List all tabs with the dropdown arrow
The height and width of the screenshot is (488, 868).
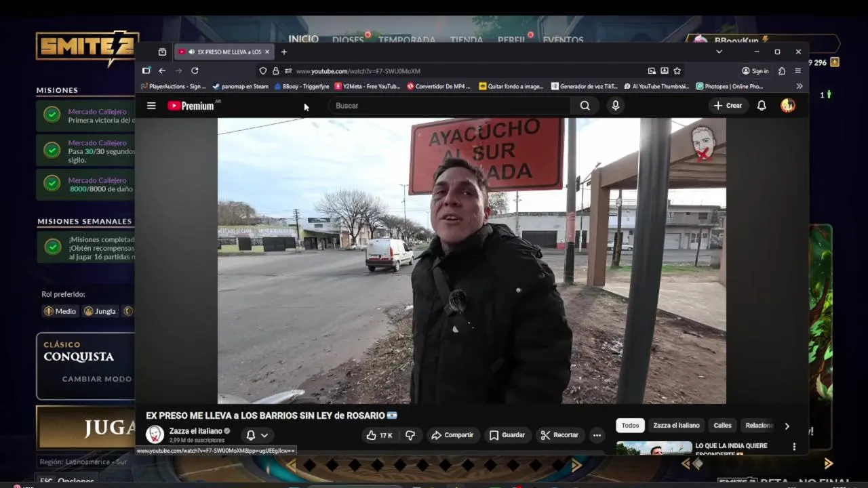pyautogui.click(x=719, y=52)
